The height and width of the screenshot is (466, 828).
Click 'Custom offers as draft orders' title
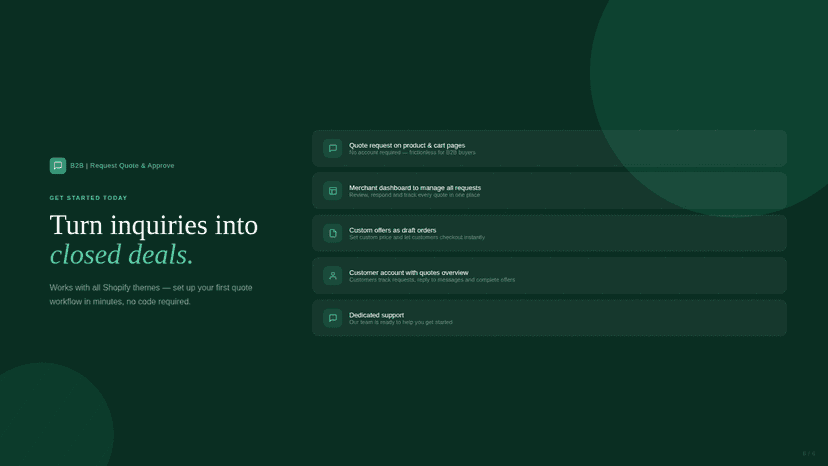[392, 230]
